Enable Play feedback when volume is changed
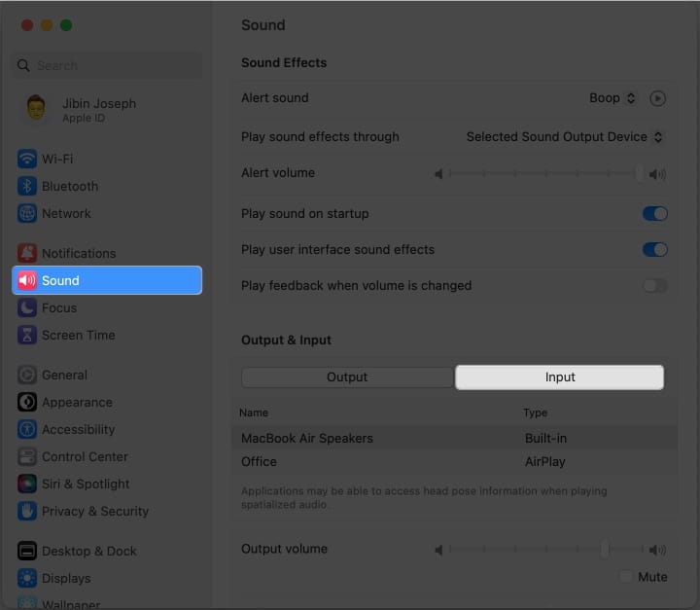Image resolution: width=700 pixels, height=610 pixels. (x=655, y=285)
